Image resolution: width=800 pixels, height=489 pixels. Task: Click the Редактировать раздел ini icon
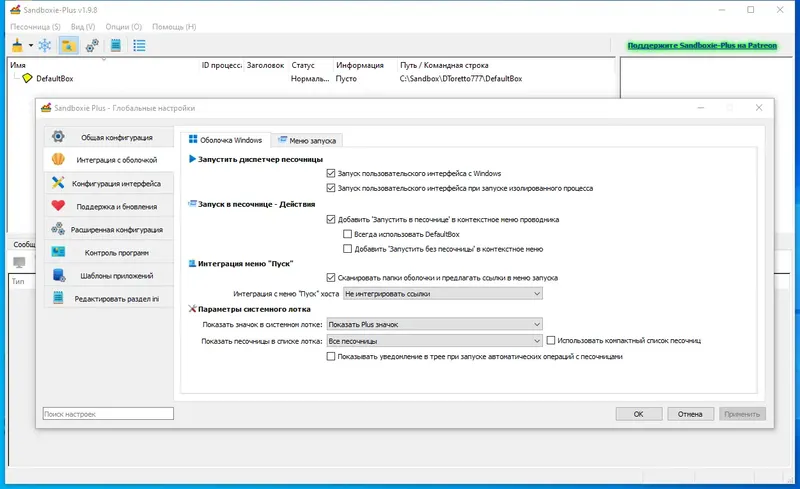tap(58, 298)
